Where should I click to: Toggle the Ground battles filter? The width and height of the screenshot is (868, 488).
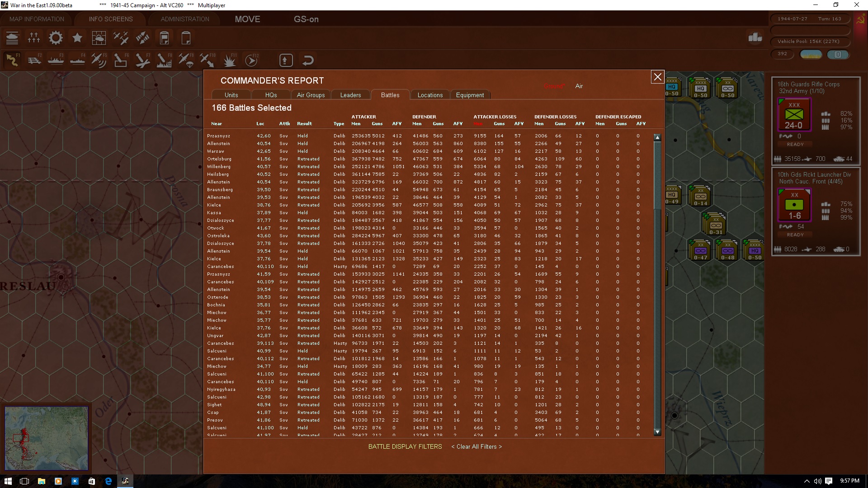click(x=554, y=86)
